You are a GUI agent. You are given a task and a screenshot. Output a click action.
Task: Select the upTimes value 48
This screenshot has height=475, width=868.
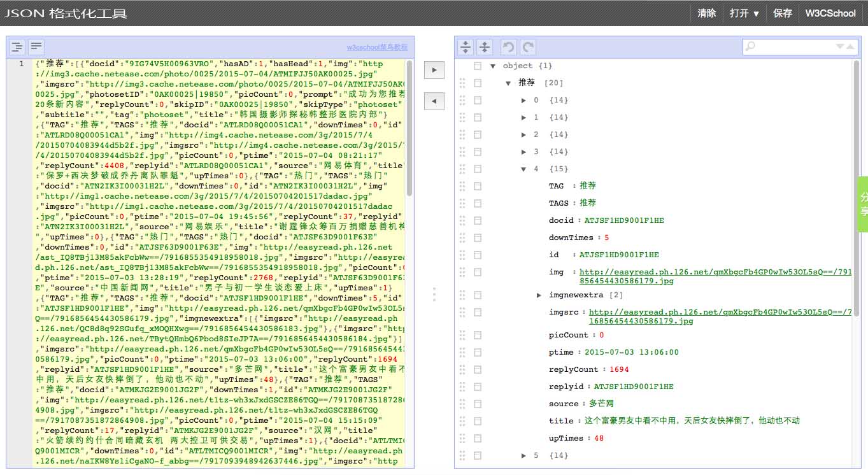pyautogui.click(x=599, y=438)
